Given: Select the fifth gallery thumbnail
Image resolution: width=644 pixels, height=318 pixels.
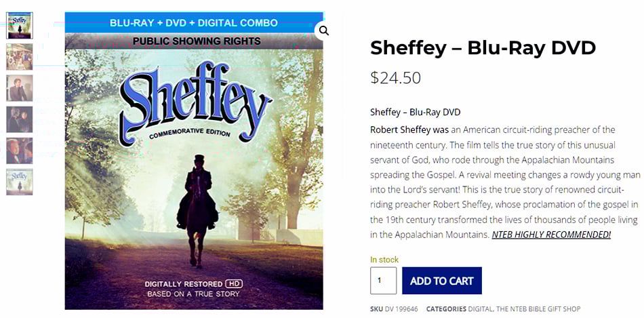Looking at the screenshot, I should pos(20,151).
